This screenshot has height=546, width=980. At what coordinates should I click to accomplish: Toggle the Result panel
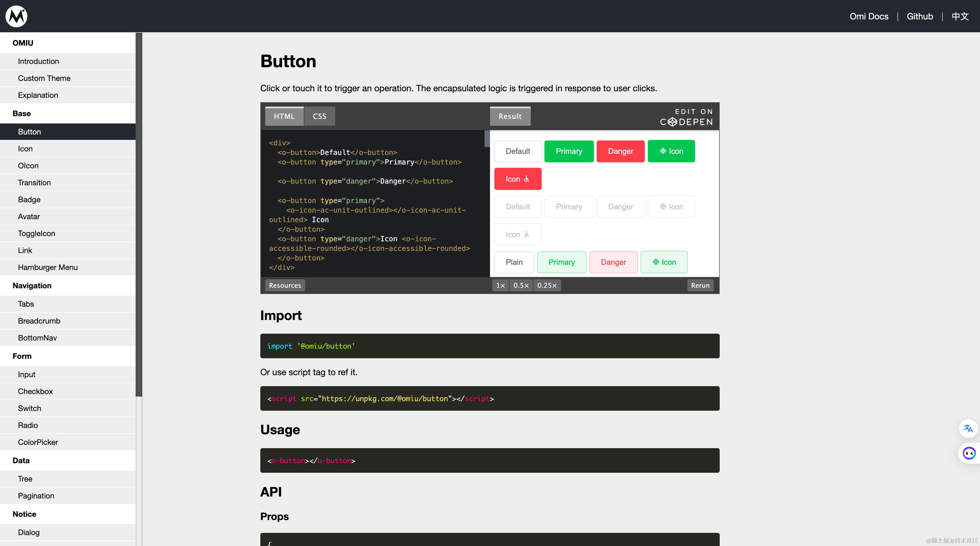coord(510,116)
